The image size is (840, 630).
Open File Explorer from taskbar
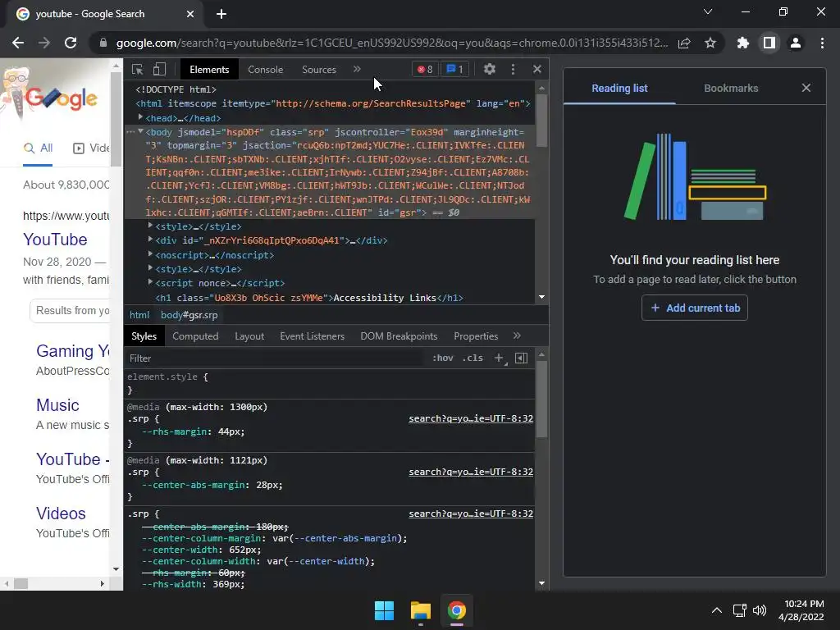coord(421,610)
